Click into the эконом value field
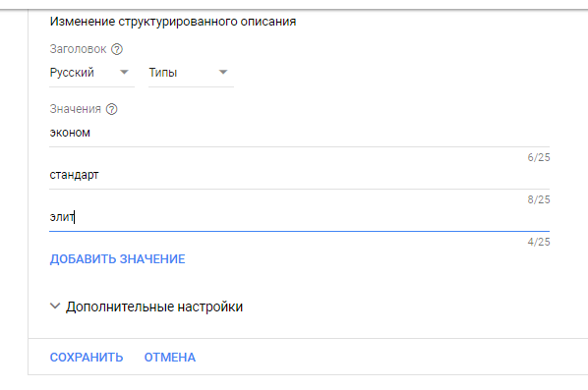The image size is (588, 390). click(299, 133)
